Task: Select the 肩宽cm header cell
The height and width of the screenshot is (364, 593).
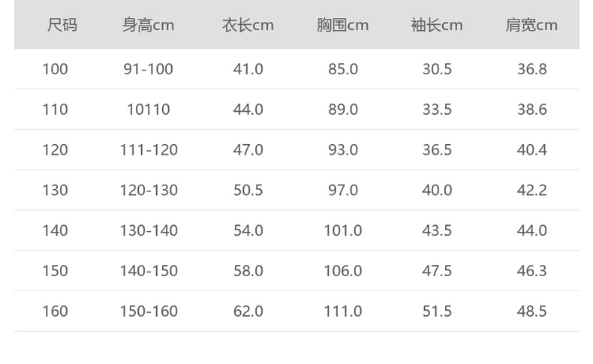Action: click(x=531, y=26)
